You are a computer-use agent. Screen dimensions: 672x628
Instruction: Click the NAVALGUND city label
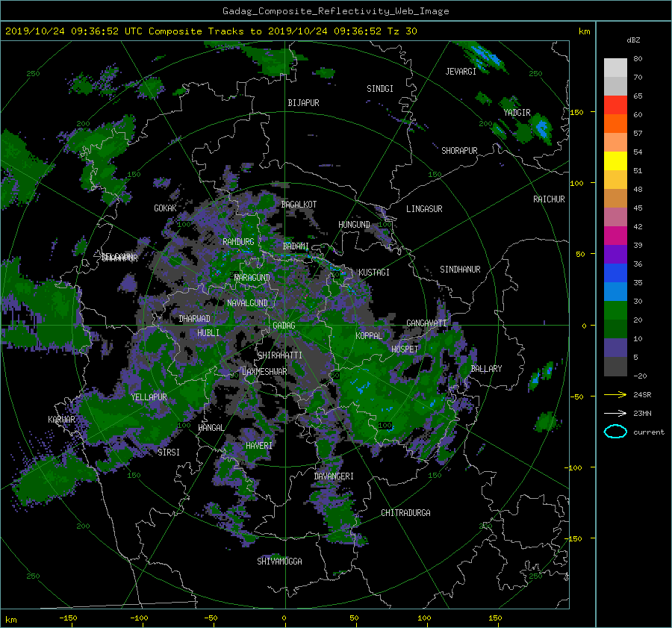(x=247, y=303)
